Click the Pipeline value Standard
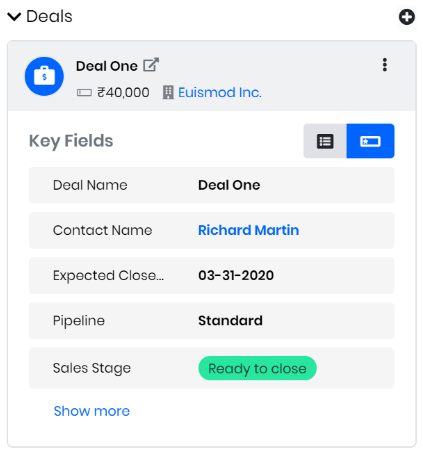 tap(230, 321)
